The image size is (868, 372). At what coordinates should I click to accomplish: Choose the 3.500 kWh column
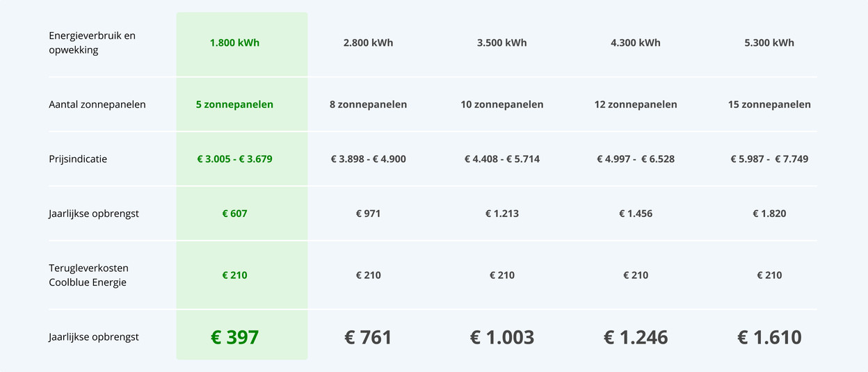[x=501, y=42]
